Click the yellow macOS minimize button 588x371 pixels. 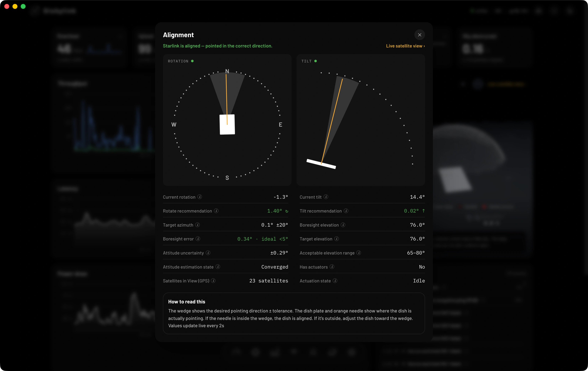tap(15, 6)
